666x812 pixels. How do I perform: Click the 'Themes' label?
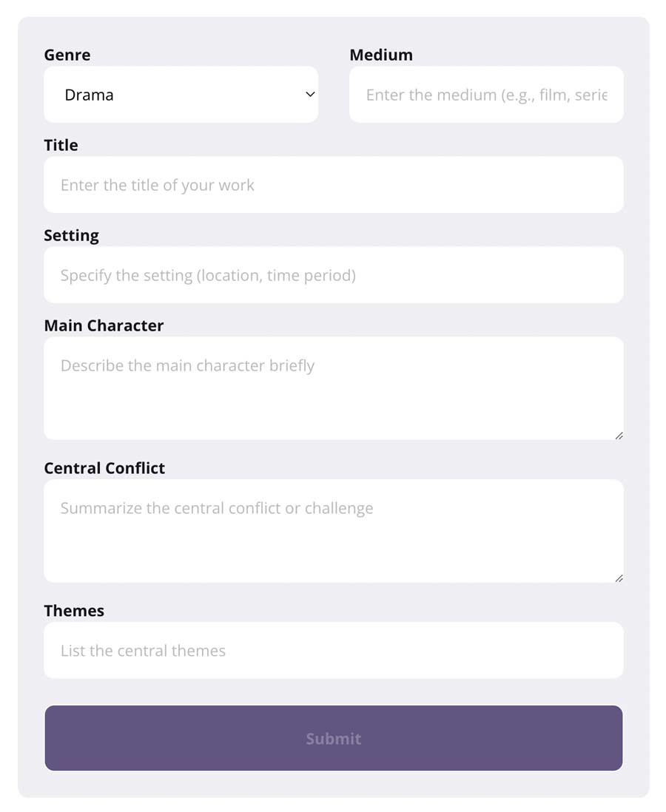point(74,611)
